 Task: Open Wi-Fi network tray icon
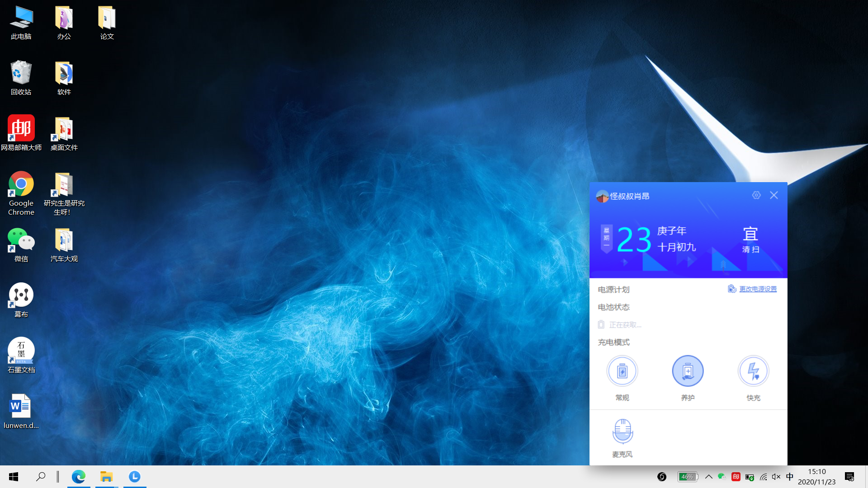click(x=764, y=477)
